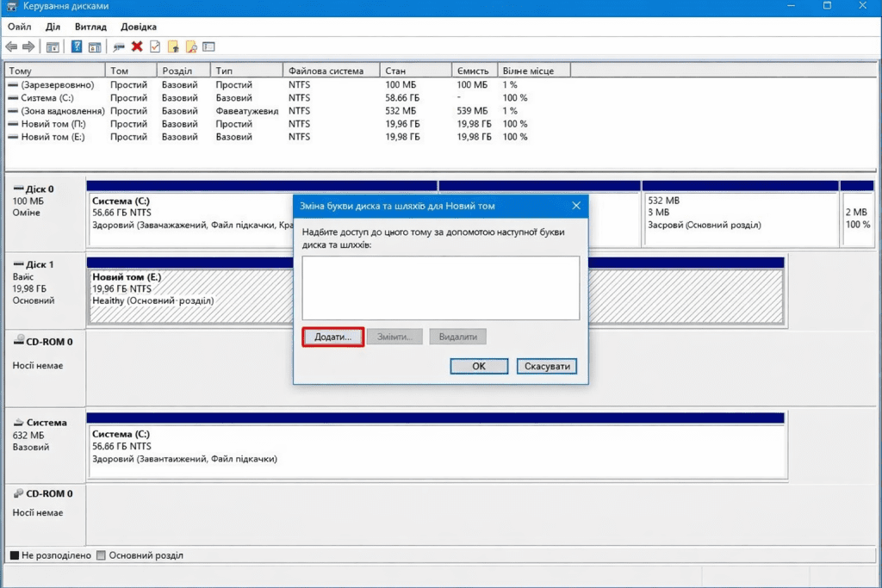Click the Скасувати button
The height and width of the screenshot is (588, 882).
(x=547, y=366)
